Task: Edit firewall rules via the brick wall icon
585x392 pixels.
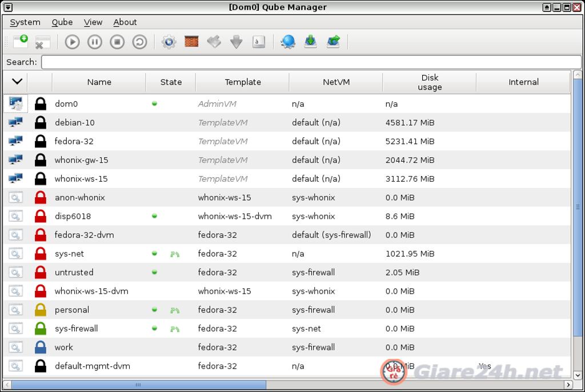Action: pyautogui.click(x=191, y=41)
